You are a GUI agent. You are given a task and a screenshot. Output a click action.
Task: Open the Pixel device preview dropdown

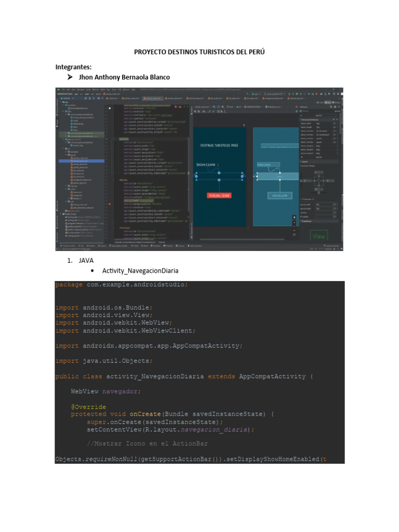point(230,107)
